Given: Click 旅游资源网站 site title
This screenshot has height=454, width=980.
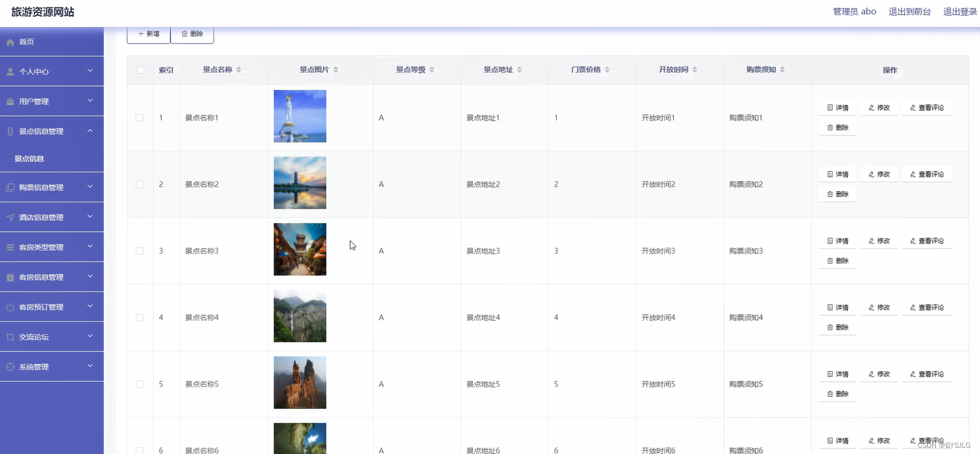Looking at the screenshot, I should (x=43, y=12).
